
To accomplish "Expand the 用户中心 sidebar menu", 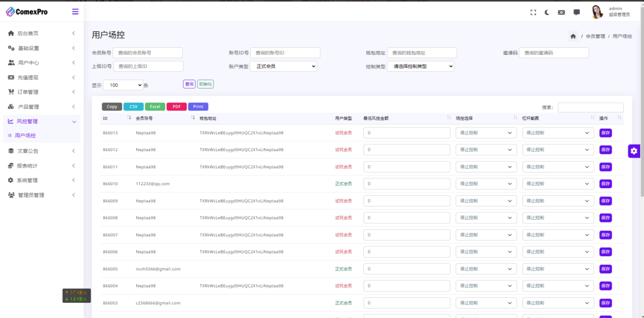I will (x=41, y=63).
